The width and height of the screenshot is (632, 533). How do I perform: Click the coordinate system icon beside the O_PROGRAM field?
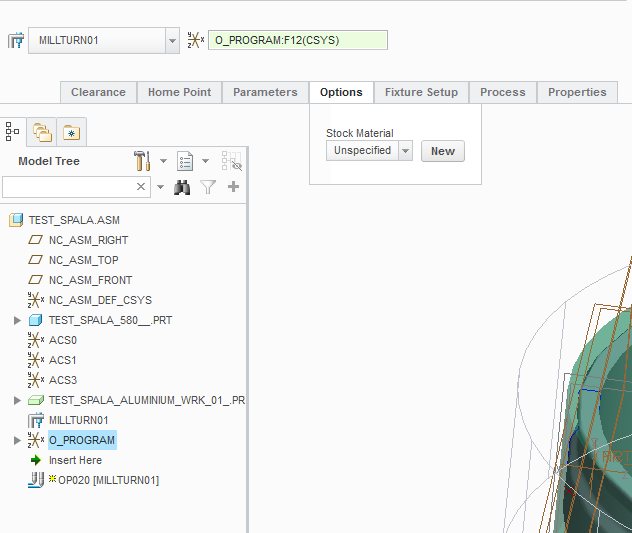(x=196, y=40)
